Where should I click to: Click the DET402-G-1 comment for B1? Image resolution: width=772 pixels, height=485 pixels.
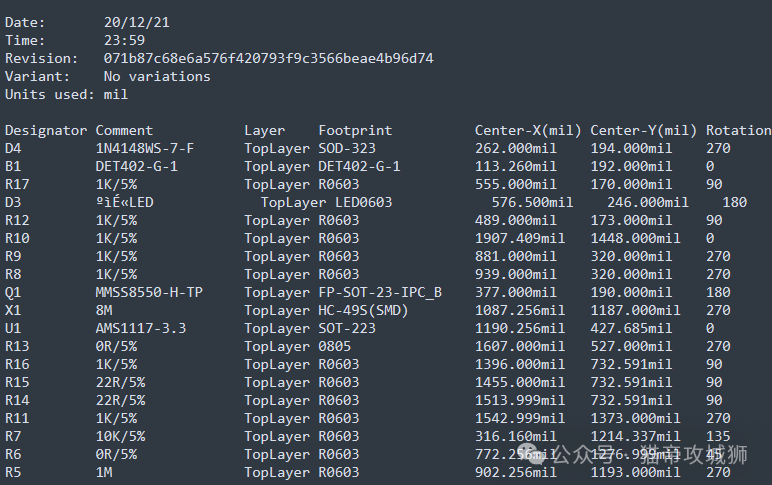136,166
